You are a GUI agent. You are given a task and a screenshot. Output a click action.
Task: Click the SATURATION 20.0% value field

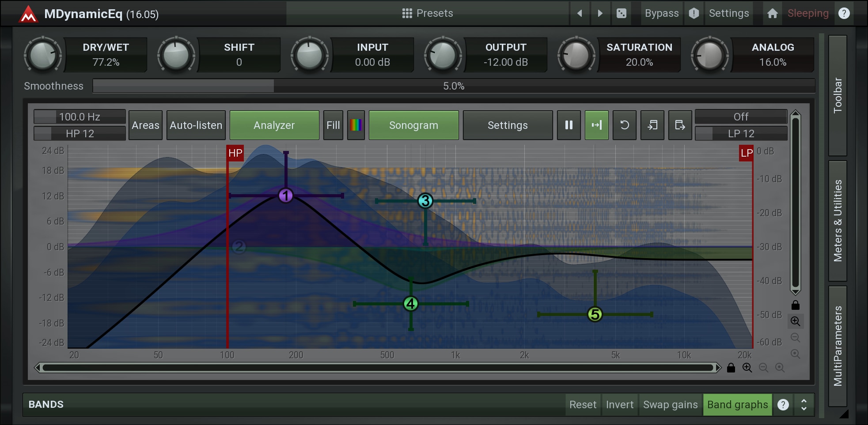coord(639,62)
